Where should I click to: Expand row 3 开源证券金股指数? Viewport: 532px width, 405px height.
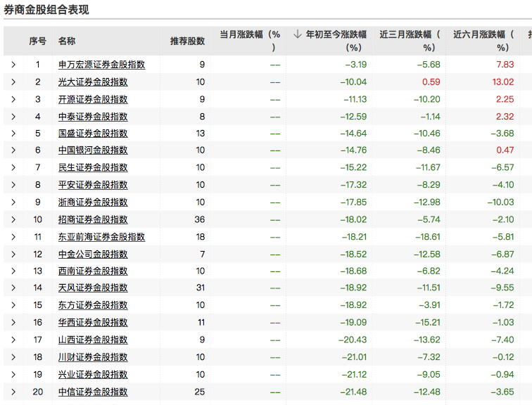pos(13,99)
